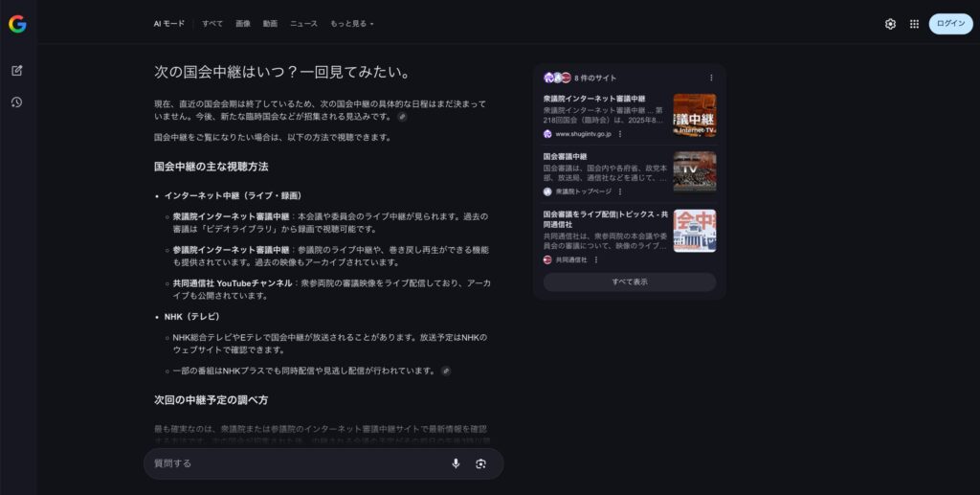Screen dimensions: 980x495
Task: Open three-dot menu of 8 件のサイト panel
Action: coord(711,78)
